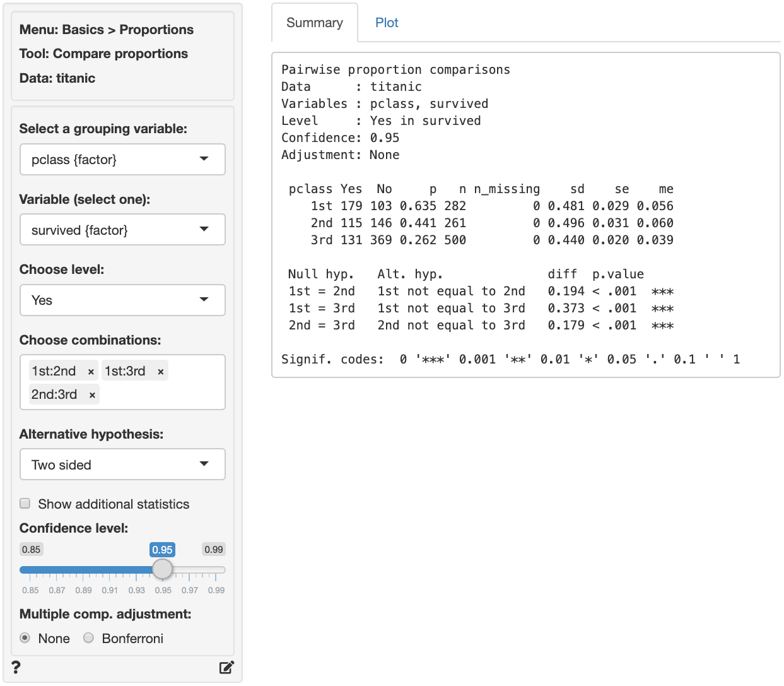Switch to the Plot tab

coord(387,22)
